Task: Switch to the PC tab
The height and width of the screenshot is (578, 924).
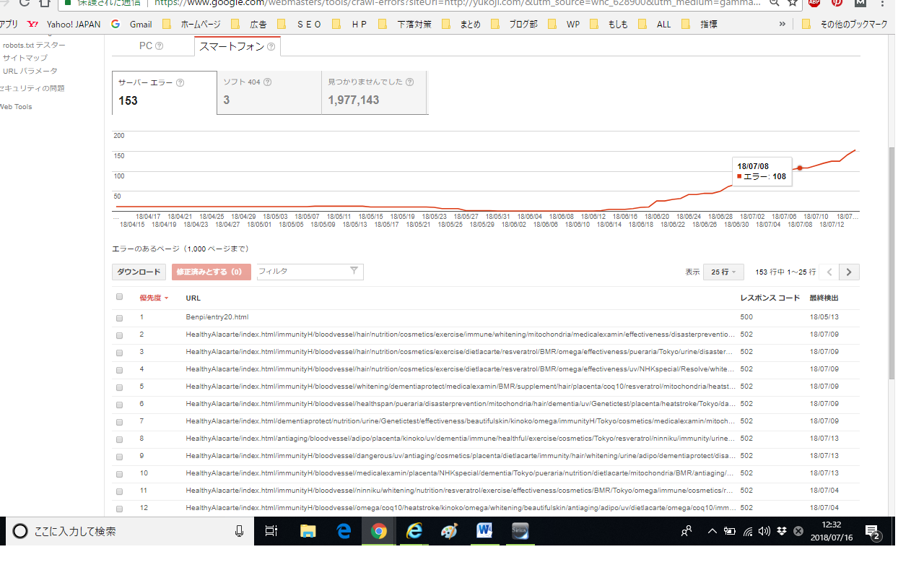Action: point(146,46)
